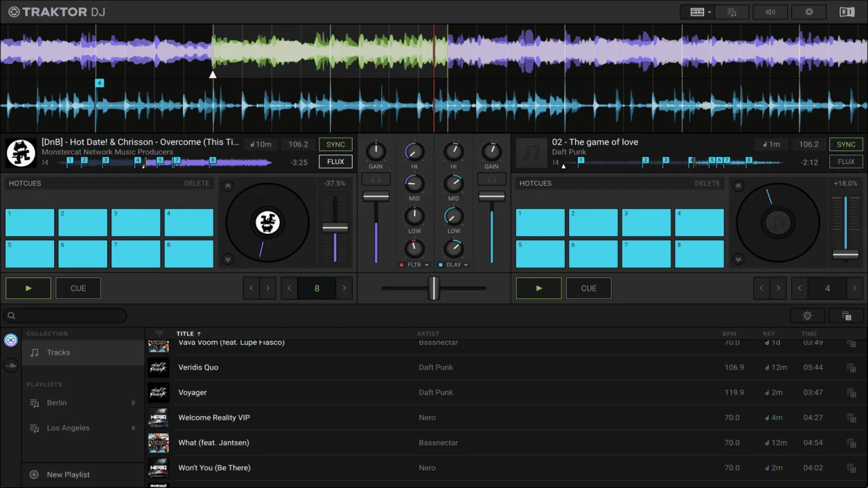The height and width of the screenshot is (488, 868).
Task: Open the settings gear in top bar
Action: tap(809, 12)
